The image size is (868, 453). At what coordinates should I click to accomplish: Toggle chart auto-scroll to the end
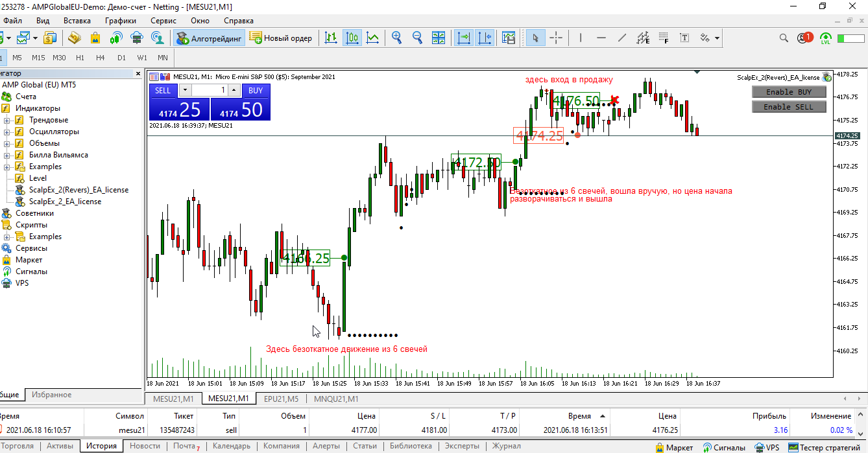464,38
